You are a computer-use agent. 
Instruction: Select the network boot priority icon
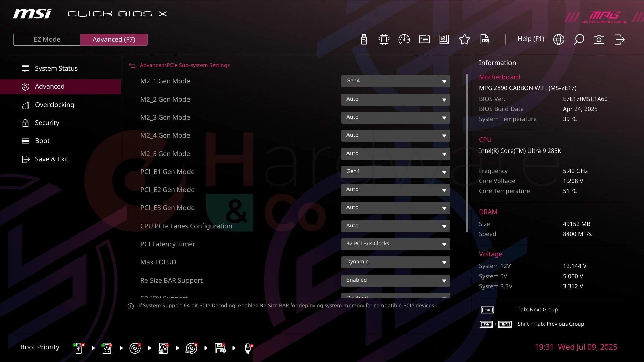[x=248, y=348]
